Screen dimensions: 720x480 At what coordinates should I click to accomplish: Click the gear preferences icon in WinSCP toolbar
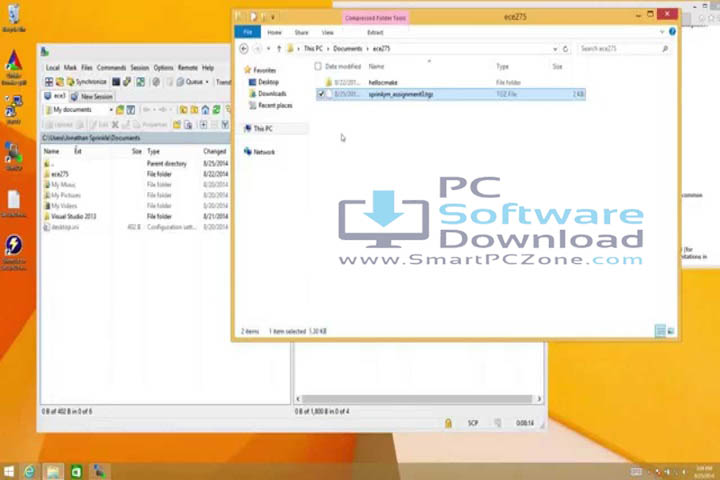coord(156,82)
